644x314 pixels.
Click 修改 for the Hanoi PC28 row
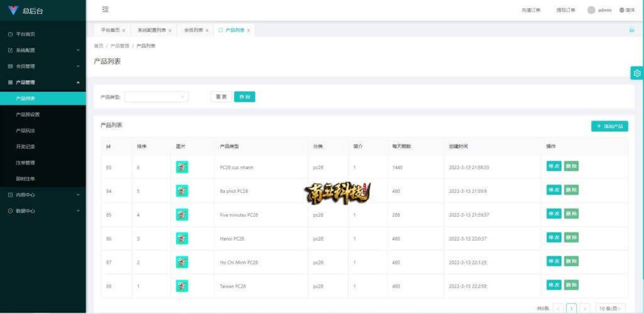(x=553, y=237)
